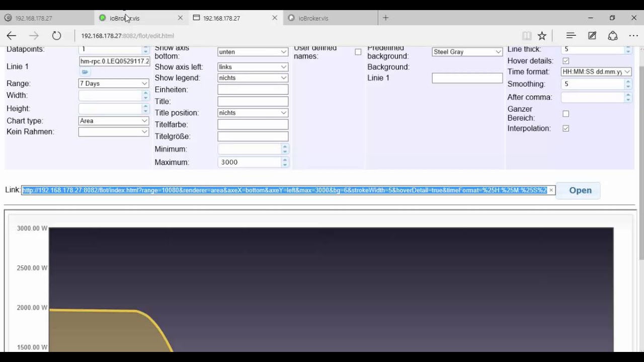Click the Linie 1 color field
644x362 pixels.
tap(467, 78)
